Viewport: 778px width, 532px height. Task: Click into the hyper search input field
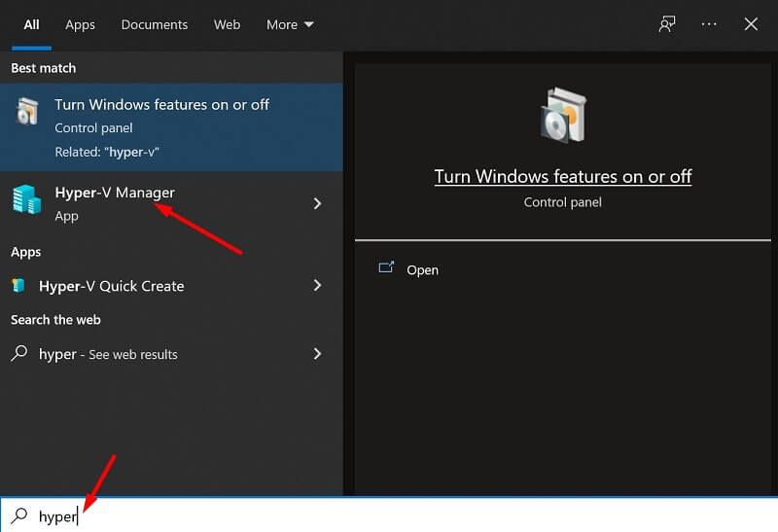389,515
